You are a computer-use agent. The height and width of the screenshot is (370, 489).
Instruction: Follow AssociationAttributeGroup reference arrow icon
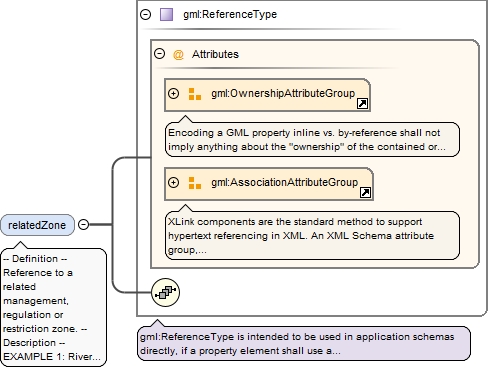(x=365, y=193)
